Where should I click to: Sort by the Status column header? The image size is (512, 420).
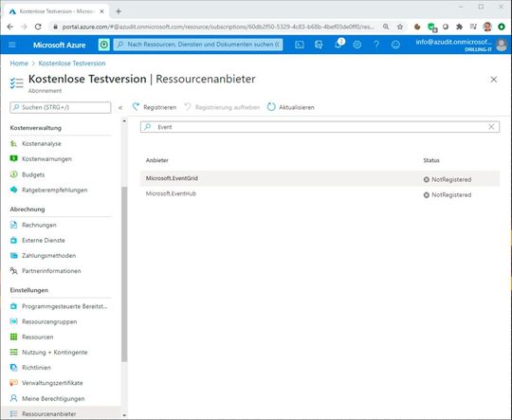point(431,160)
